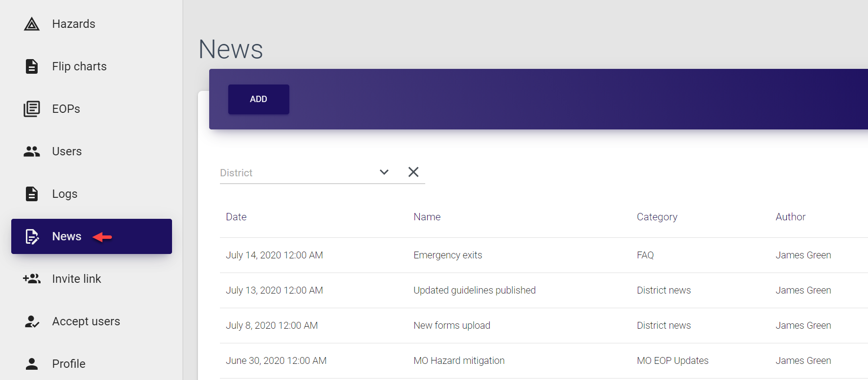Open the Emergency exits news entry
868x380 pixels.
448,255
